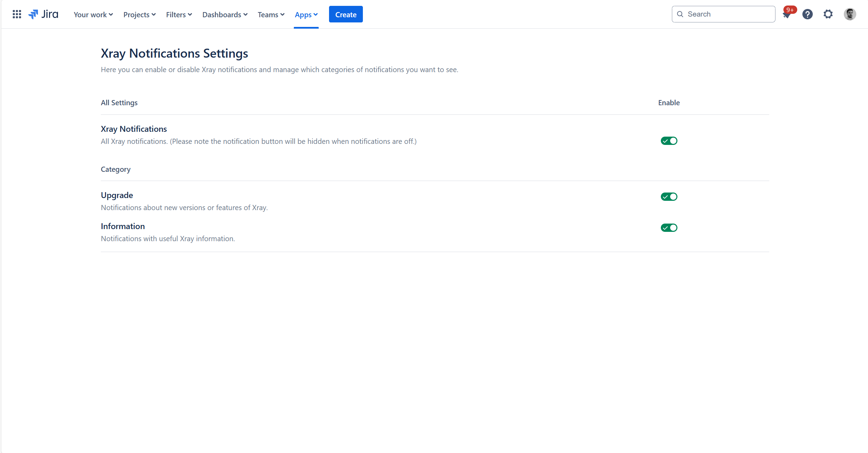Disable the Upgrade notifications toggle
868x453 pixels.
point(669,197)
